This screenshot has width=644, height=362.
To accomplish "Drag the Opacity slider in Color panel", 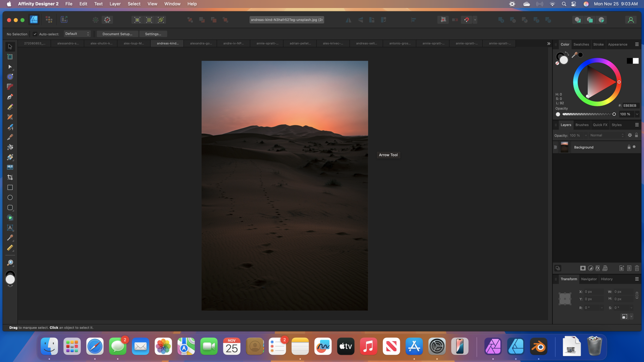I will (614, 114).
